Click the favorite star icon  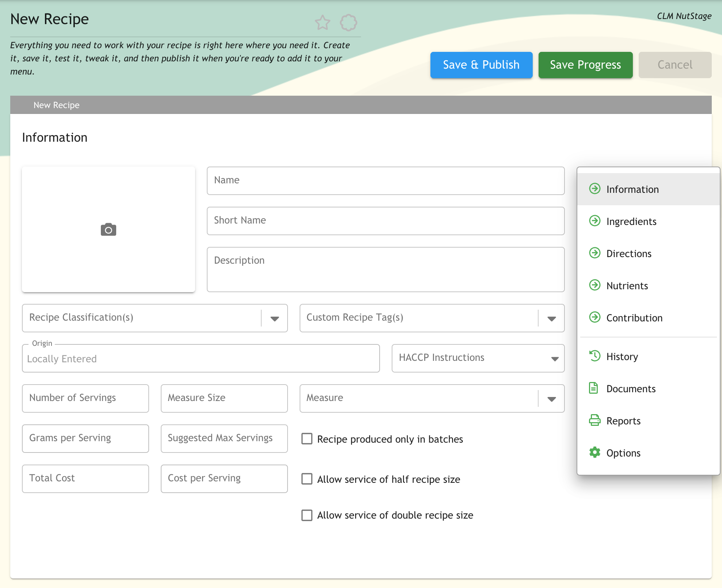pyautogui.click(x=322, y=23)
